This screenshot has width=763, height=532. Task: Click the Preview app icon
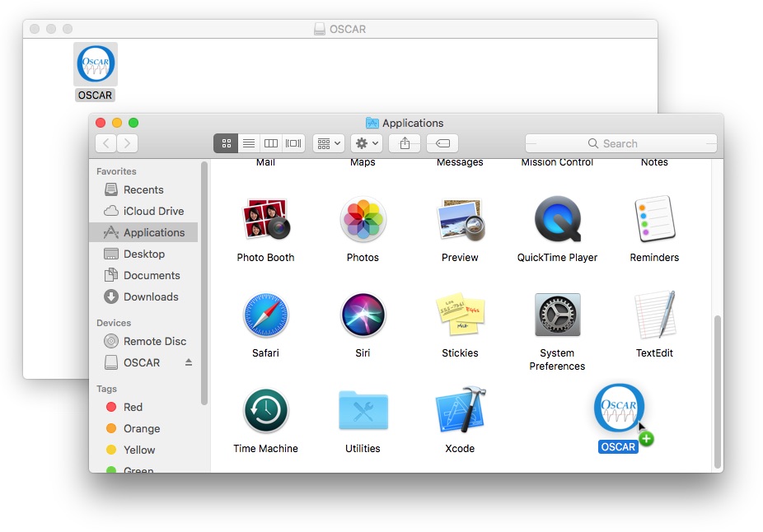[461, 219]
